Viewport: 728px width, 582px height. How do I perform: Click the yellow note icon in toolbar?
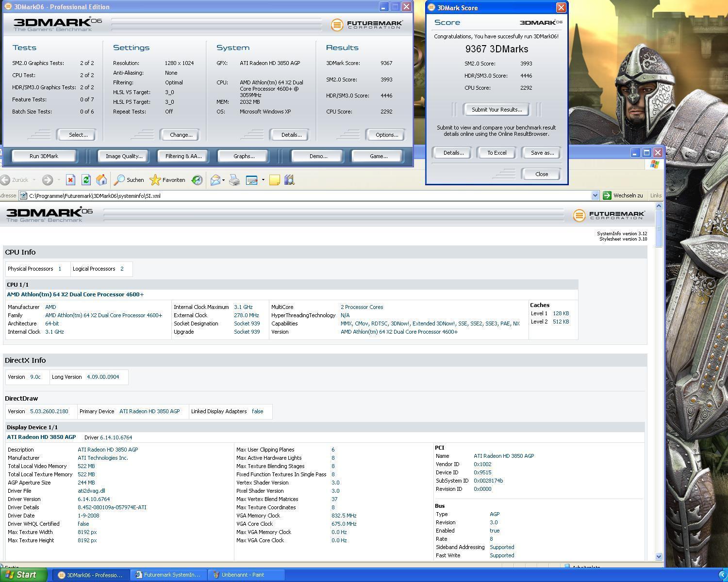pos(275,180)
